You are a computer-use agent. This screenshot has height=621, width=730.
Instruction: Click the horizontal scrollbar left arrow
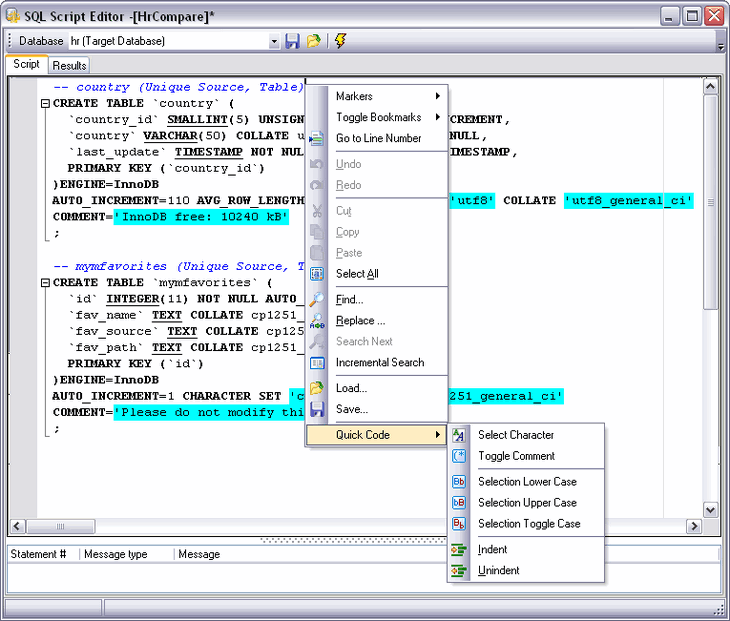pos(17,526)
